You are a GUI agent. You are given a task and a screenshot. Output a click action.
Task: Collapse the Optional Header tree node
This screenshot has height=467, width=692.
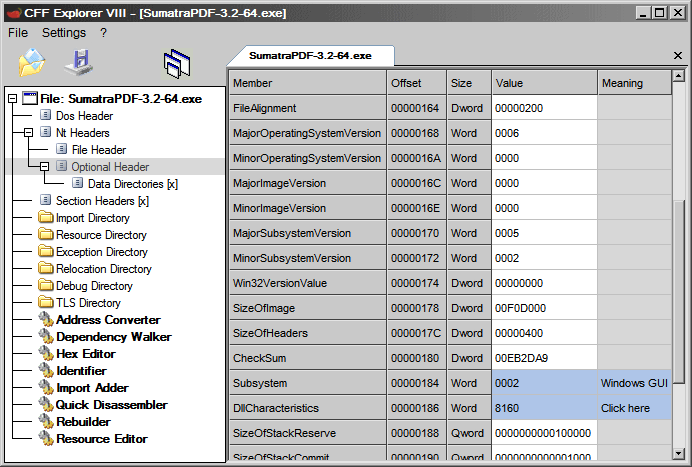45,166
